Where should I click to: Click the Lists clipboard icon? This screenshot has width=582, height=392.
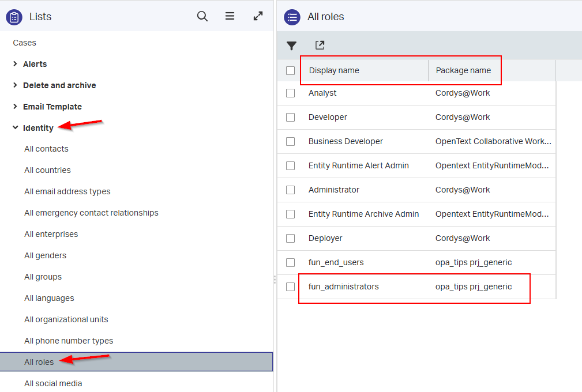[x=14, y=17]
